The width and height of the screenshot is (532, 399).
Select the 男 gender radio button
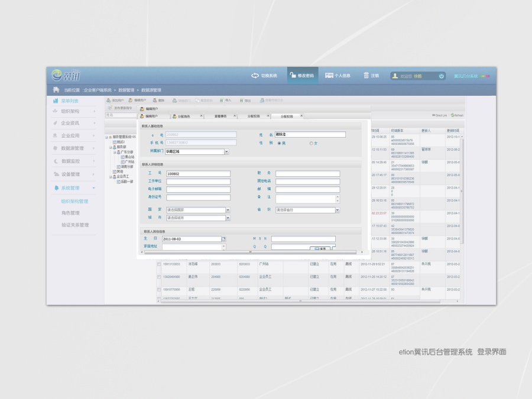click(x=278, y=143)
